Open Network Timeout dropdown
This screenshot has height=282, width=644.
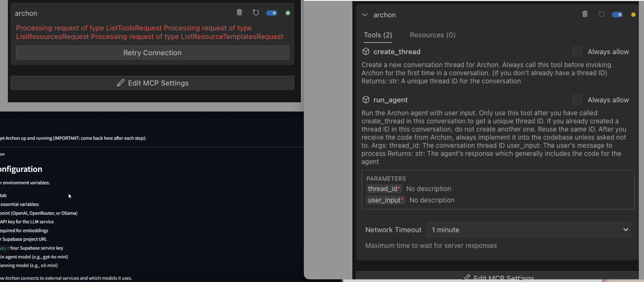pos(529,230)
